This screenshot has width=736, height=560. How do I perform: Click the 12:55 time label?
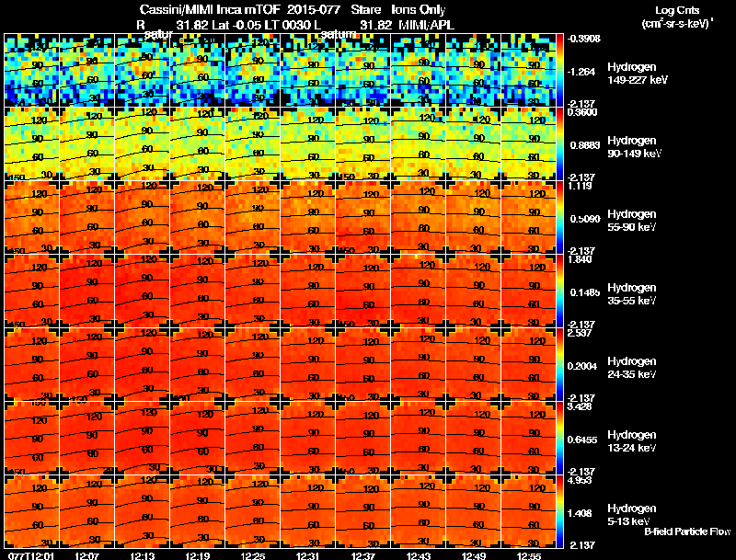pos(529,555)
